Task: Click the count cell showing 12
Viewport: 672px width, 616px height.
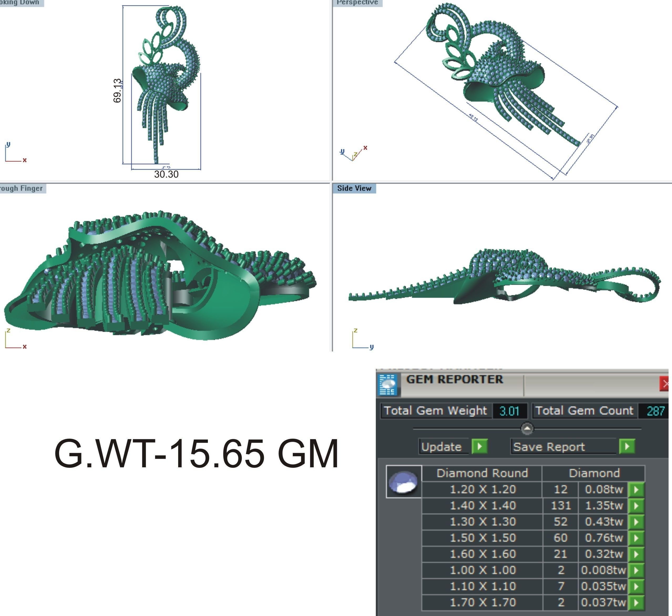Action: 561,489
